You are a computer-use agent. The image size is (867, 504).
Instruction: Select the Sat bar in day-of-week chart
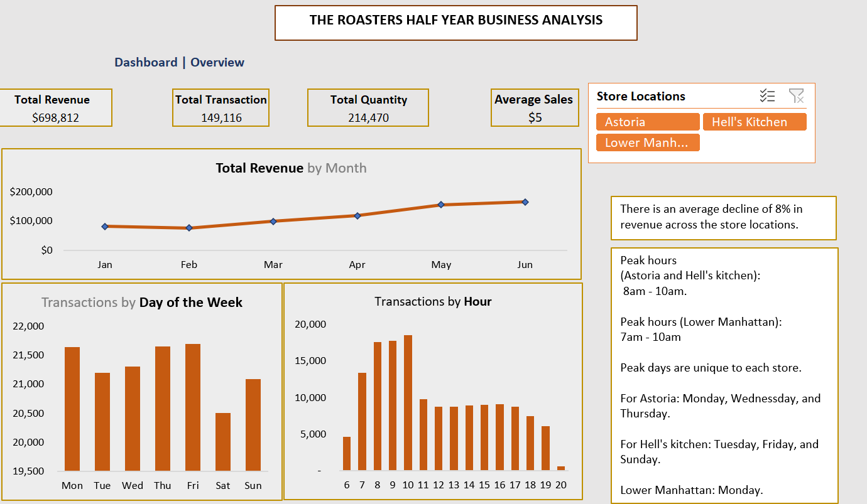point(223,442)
